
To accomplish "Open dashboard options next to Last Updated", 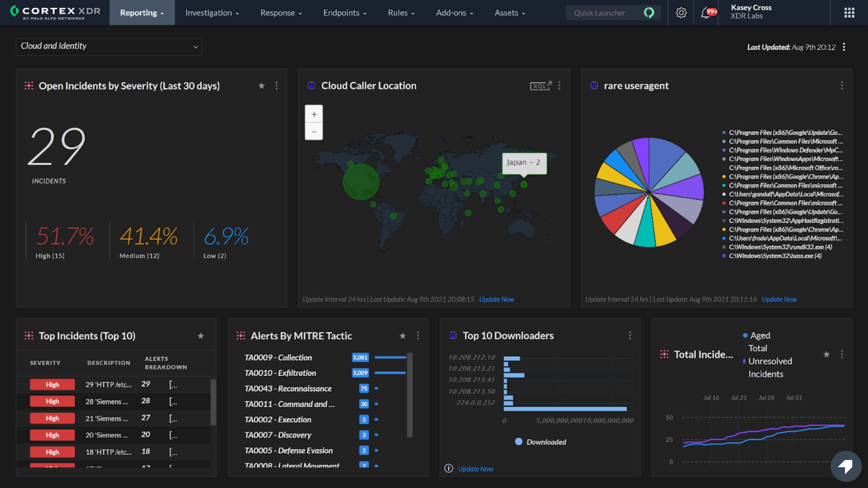I will point(844,47).
